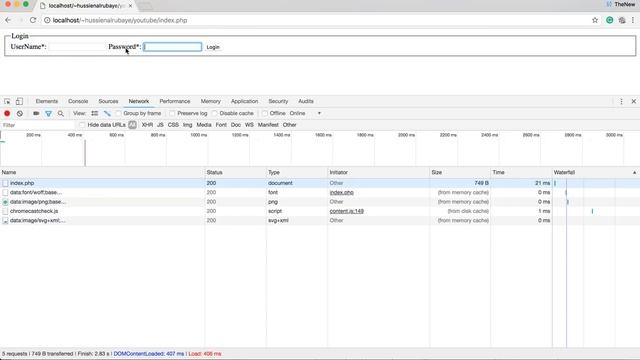Clear the network log

click(20, 113)
